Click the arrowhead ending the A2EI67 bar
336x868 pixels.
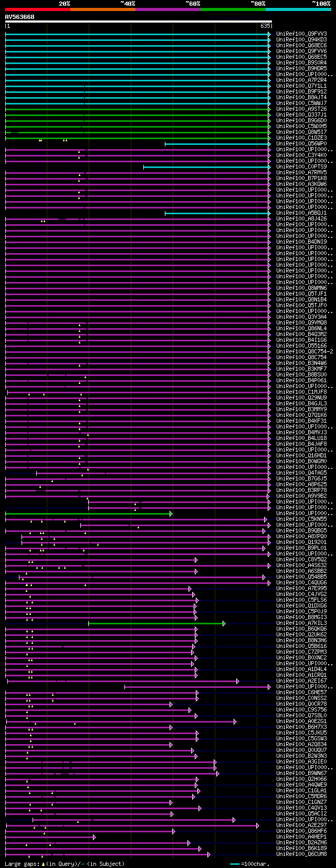click(237, 681)
